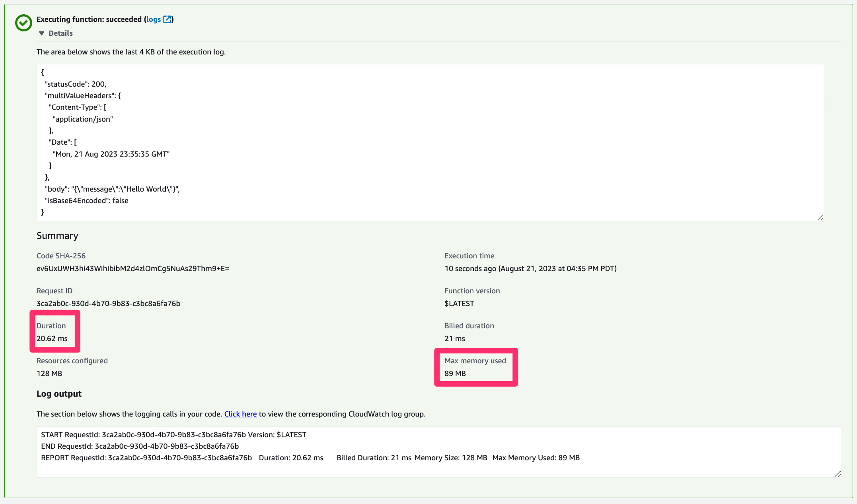Click the Duration value 20.62 ms
Screen dimensions: 857x504
[x=52, y=338]
